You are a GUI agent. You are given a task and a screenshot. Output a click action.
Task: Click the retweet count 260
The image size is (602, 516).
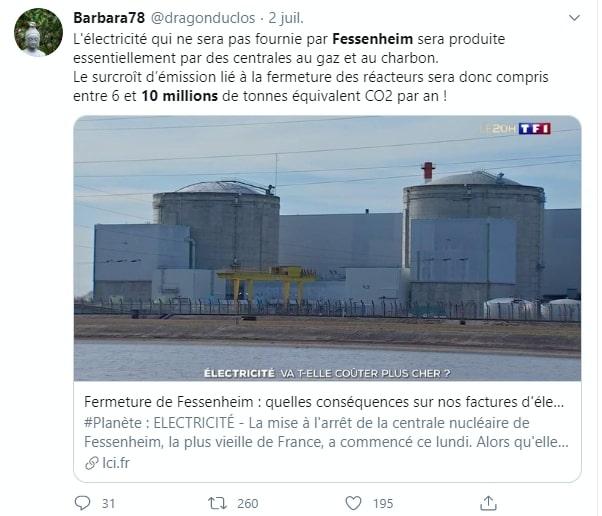pyautogui.click(x=248, y=503)
